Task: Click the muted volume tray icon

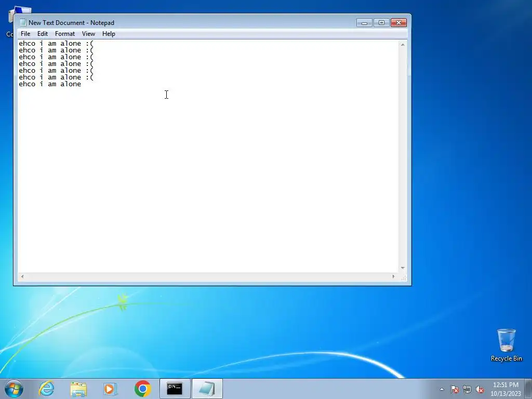Action: [480, 389]
